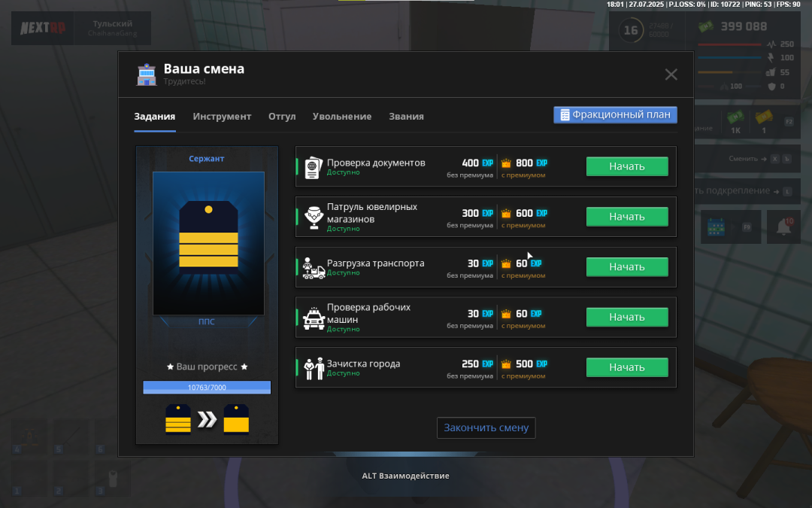Click the sergeant rank insignia image
Viewport: 812px width, 508px height.
tap(208, 243)
